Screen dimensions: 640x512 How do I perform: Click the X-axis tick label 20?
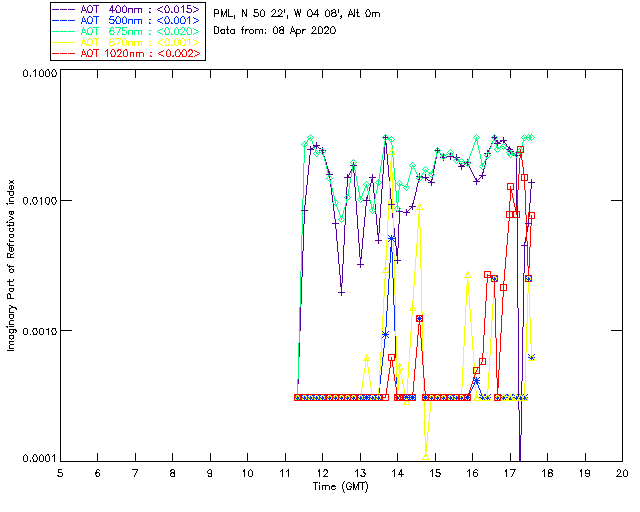[x=622, y=473]
